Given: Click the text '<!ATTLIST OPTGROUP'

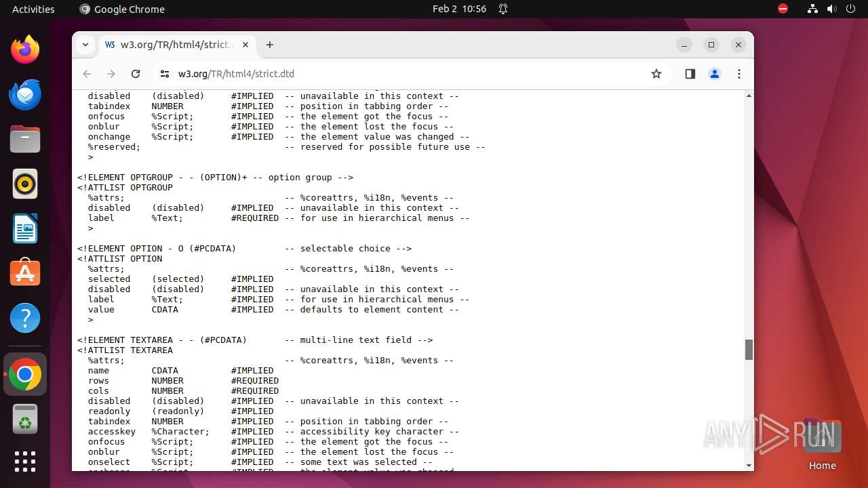Looking at the screenshot, I should [125, 188].
